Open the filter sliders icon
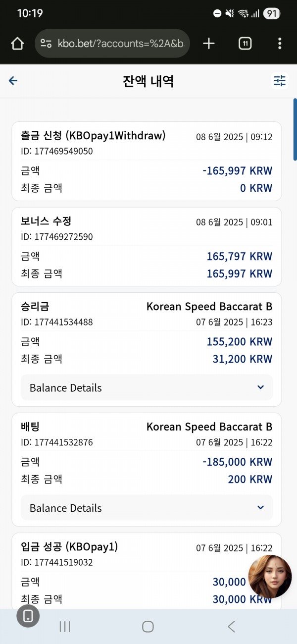 pyautogui.click(x=280, y=81)
